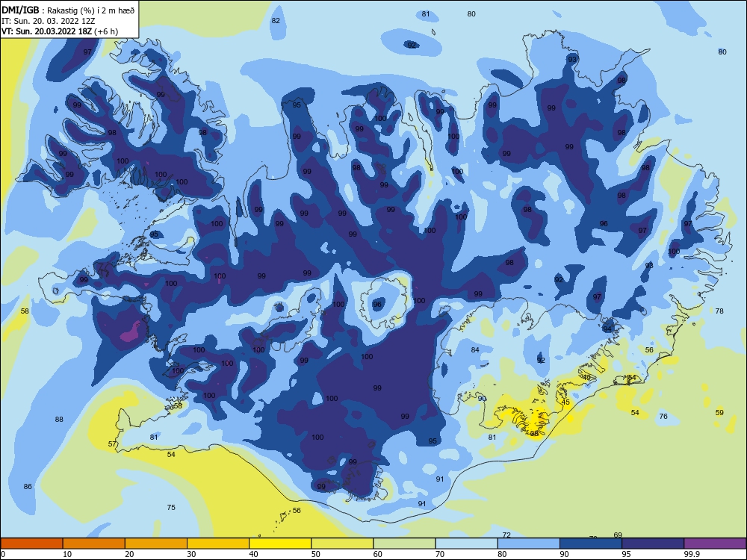Pick the pale yellow 50–60 legend swatch
This screenshot has width=747, height=560.
point(342,544)
